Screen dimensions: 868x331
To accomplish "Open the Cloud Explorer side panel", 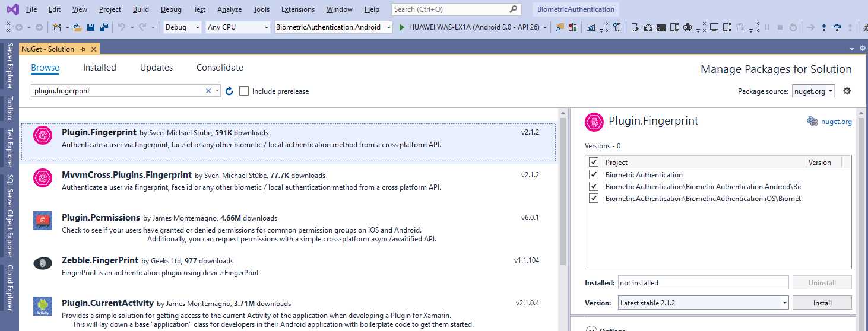I will (x=9, y=287).
